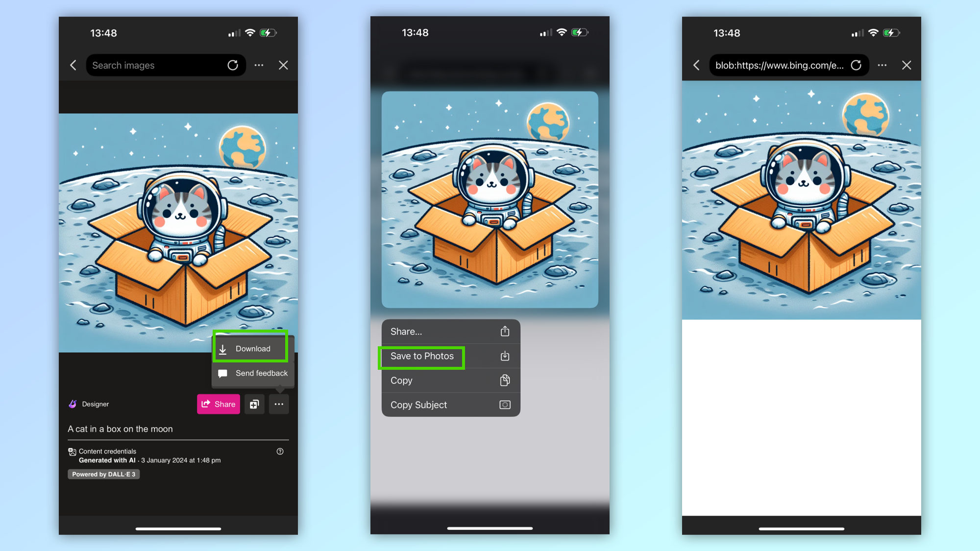The width and height of the screenshot is (980, 551).
Task: Click the three-dot menu in browser bar
Action: pos(882,65)
